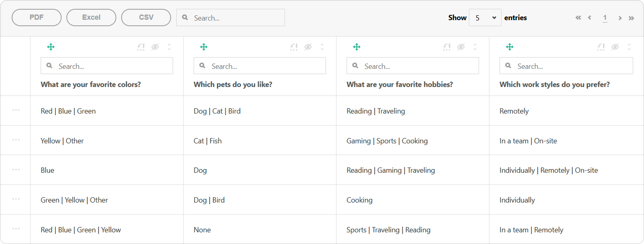The height and width of the screenshot is (244, 644).
Task: Click the wrap text icon in hobbies column
Action: tap(447, 47)
